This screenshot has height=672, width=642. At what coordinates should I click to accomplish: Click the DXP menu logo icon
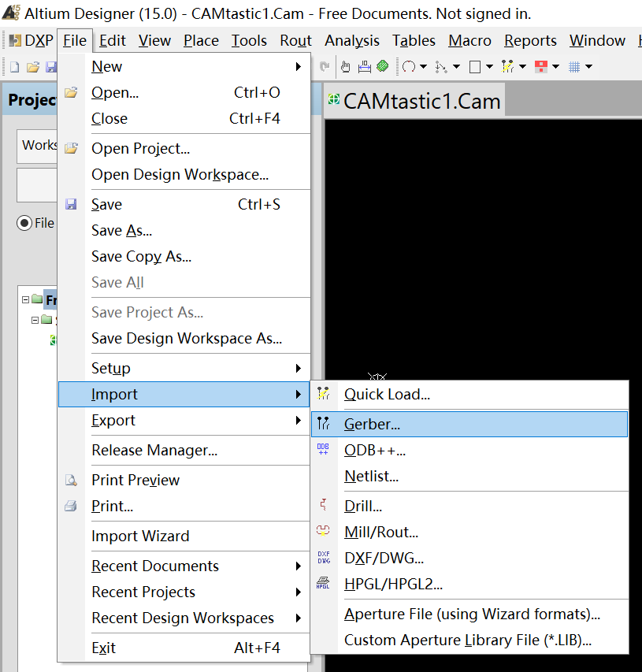click(x=15, y=41)
